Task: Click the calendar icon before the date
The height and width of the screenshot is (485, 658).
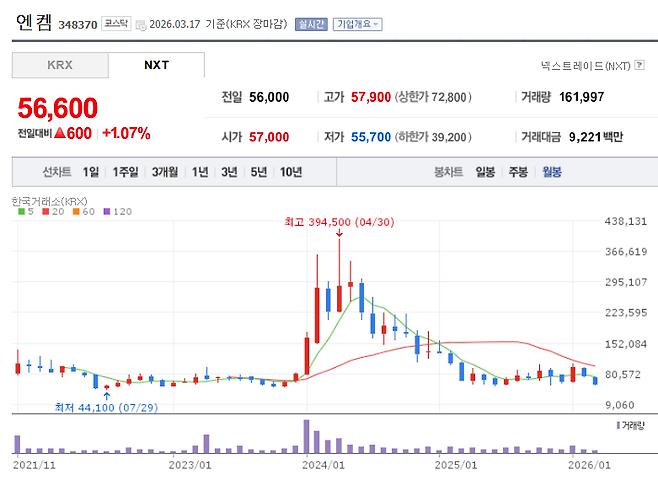Action: click(140, 24)
